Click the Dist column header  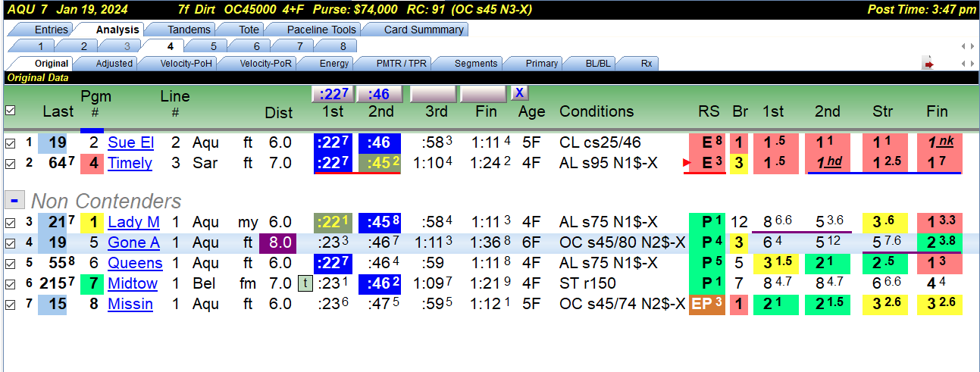pyautogui.click(x=279, y=113)
